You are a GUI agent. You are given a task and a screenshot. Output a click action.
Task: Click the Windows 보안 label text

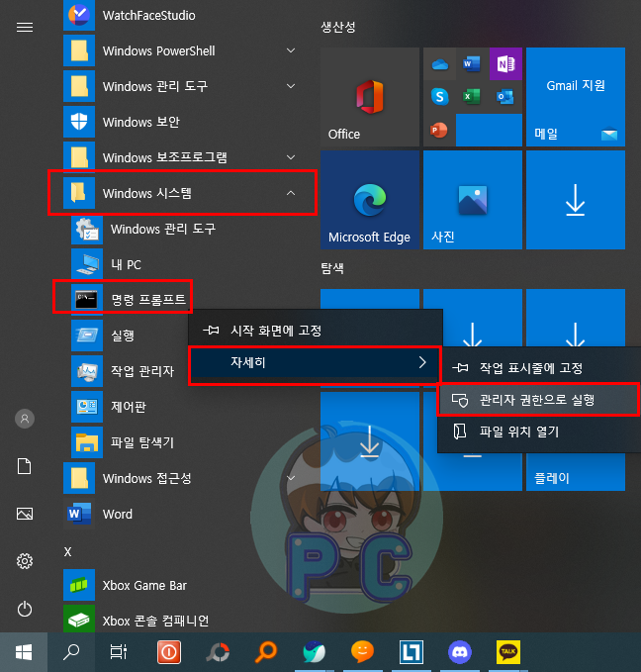tap(141, 122)
